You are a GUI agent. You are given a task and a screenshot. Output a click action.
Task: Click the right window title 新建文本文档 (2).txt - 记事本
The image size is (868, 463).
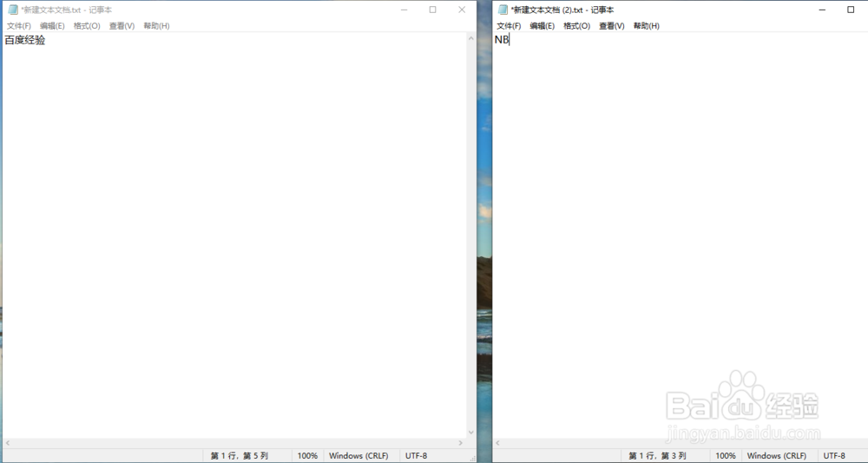point(562,10)
